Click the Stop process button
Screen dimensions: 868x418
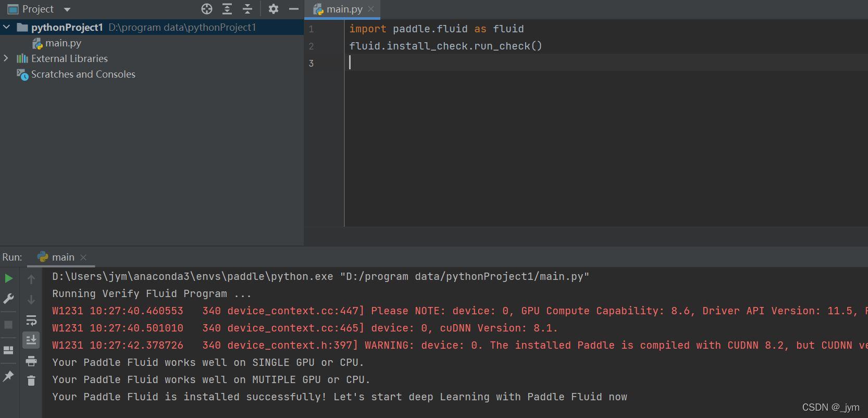8,325
